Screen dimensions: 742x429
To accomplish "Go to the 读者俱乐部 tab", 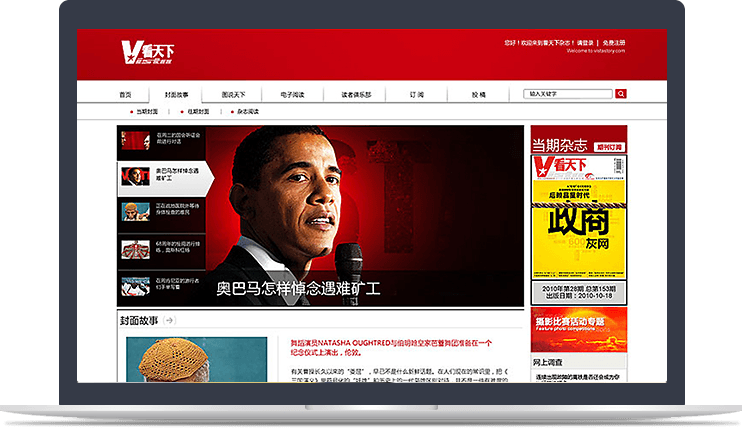I will pos(355,94).
